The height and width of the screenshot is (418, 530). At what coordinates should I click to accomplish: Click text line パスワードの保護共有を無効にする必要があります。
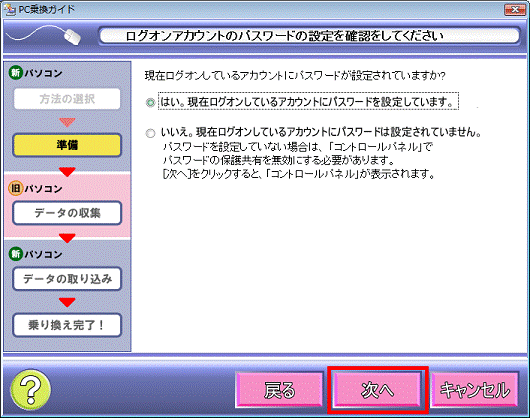279,160
